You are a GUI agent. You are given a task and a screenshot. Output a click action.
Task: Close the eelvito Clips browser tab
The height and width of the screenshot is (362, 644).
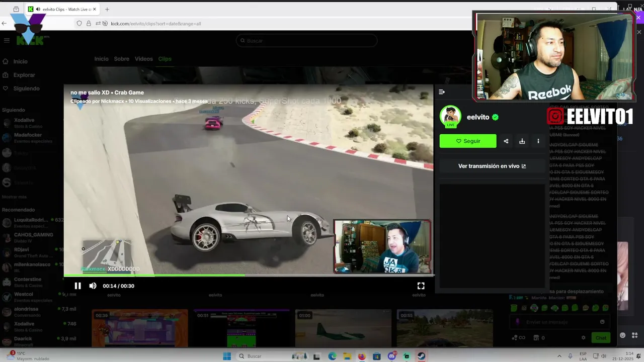[95, 9]
